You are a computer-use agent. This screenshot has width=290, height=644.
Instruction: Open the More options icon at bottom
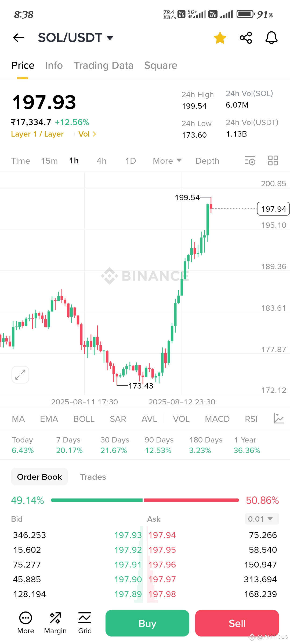26,623
